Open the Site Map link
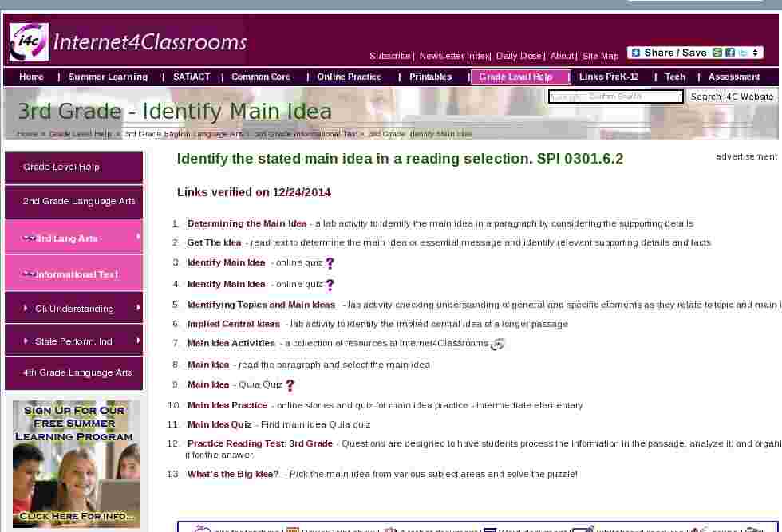This screenshot has width=782, height=532. pos(600,56)
